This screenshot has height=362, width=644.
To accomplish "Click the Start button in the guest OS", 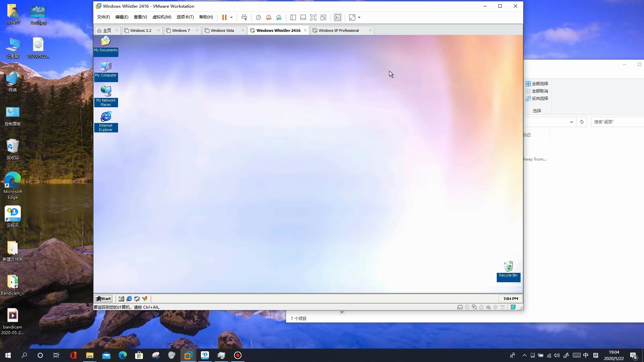I will click(103, 298).
